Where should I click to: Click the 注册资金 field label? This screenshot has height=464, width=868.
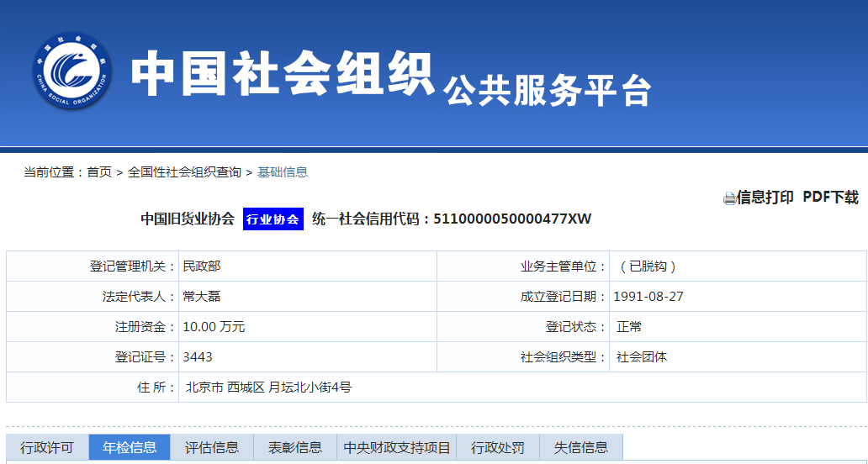(146, 327)
